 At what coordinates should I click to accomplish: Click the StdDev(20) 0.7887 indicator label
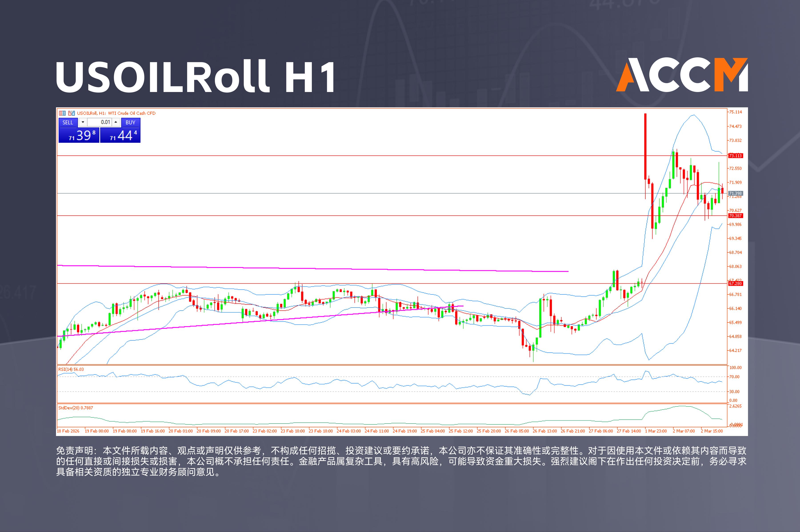(x=75, y=408)
